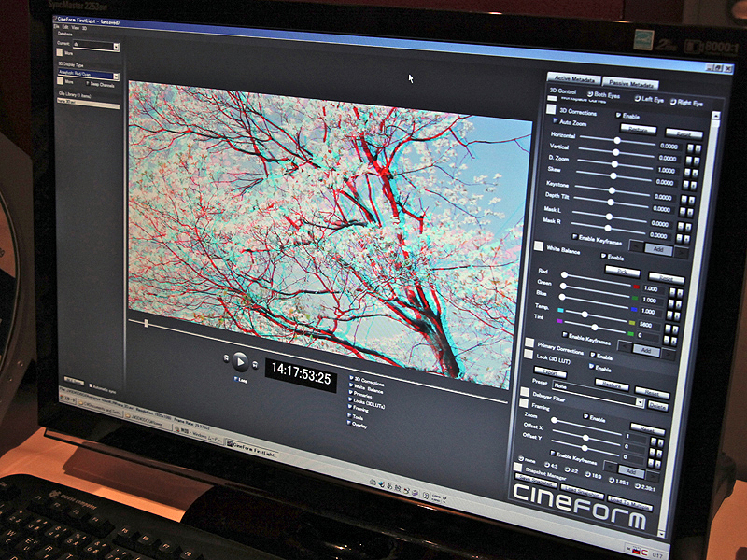The image size is (747, 560).
Task: Click the Look Export button
Action: tap(549, 372)
